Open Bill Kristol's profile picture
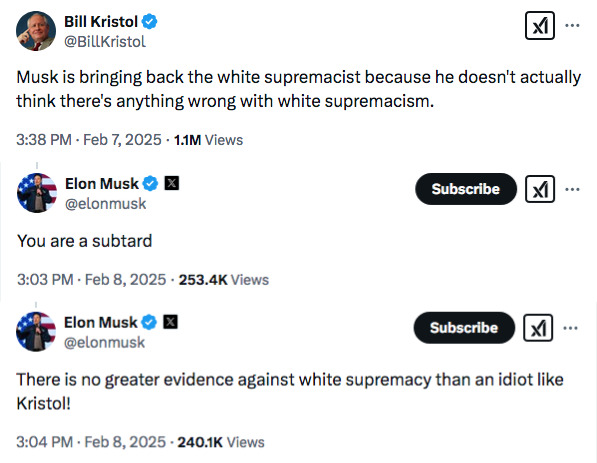The height and width of the screenshot is (463, 597). (36, 31)
